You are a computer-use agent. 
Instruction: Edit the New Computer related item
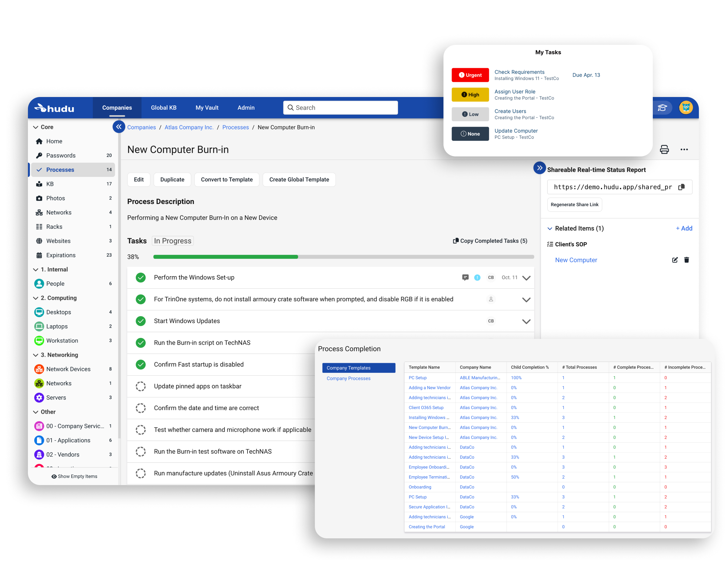(x=675, y=260)
